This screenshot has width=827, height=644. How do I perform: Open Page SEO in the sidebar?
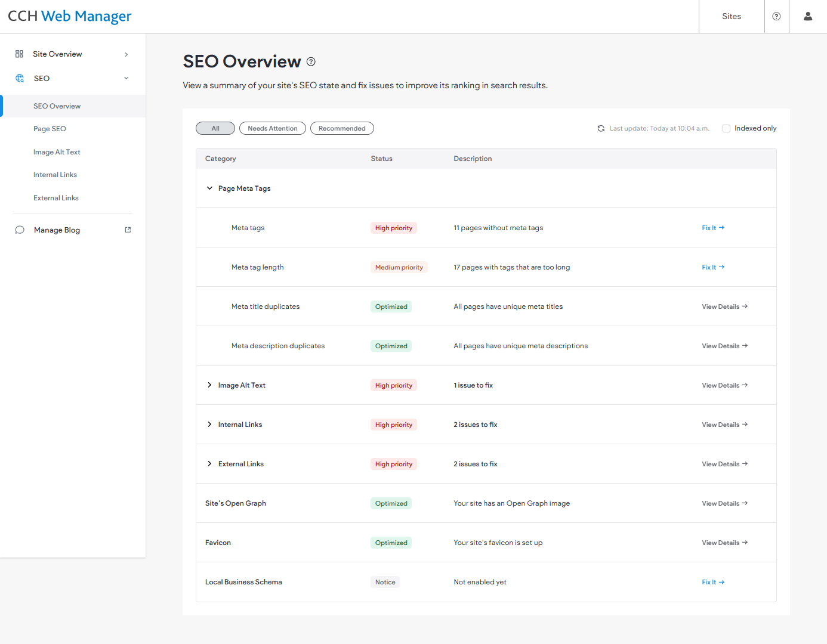50,129
